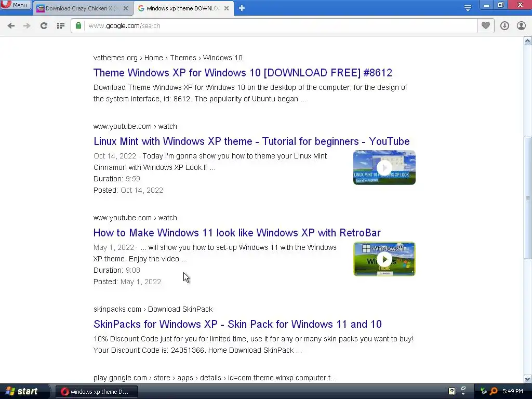This screenshot has width=532, height=399.
Task: Open the Opera Menu button
Action: [x=15, y=5]
